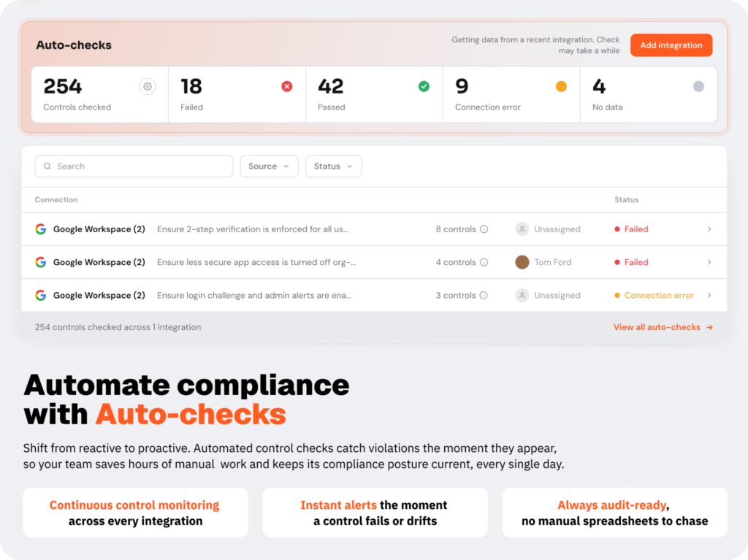
Task: Click the 'Instant alerts' card
Action: tap(375, 513)
